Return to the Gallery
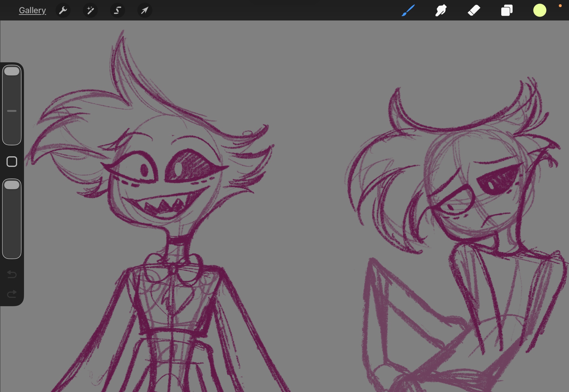The image size is (569, 392). click(32, 11)
